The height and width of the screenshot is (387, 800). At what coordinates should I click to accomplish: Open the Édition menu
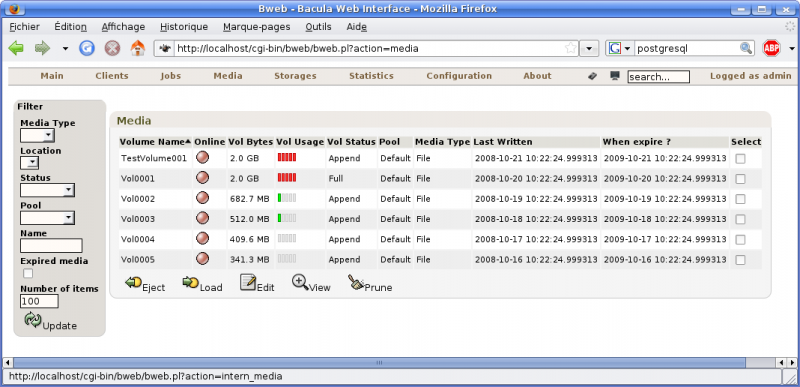[70, 27]
